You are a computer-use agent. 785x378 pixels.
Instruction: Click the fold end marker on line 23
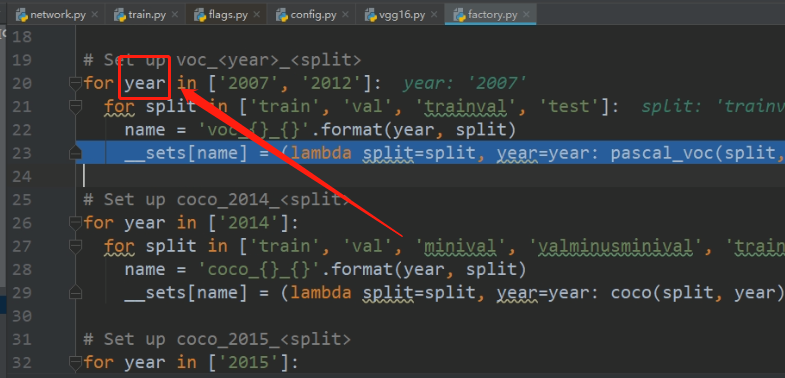click(x=76, y=153)
